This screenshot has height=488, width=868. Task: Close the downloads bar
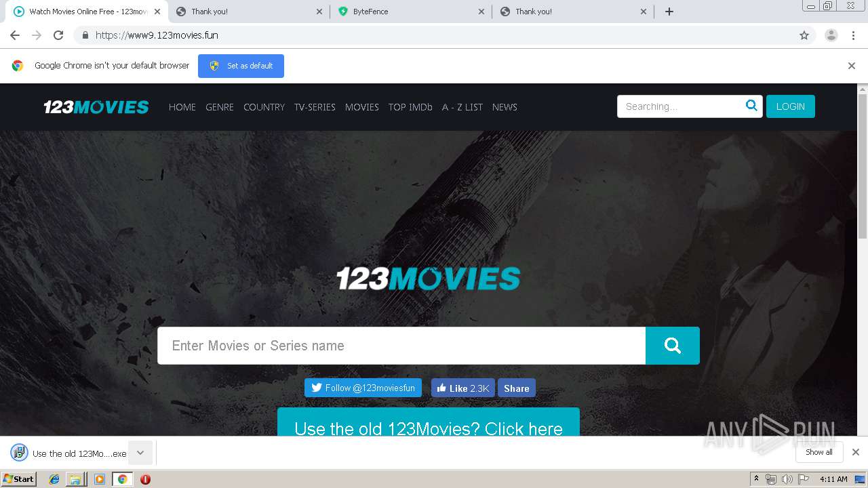pyautogui.click(x=856, y=452)
